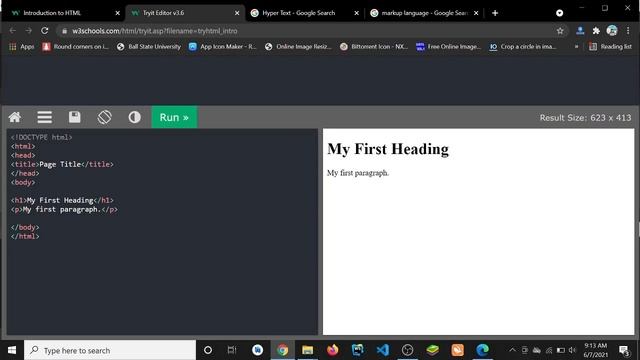
Task: Close the Tryit Editor tab
Action: coord(237,13)
